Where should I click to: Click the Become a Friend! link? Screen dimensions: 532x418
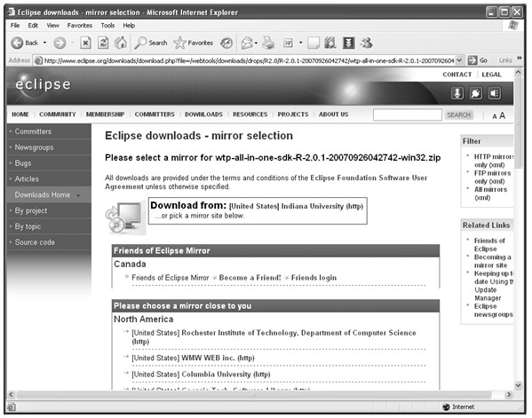click(x=250, y=278)
